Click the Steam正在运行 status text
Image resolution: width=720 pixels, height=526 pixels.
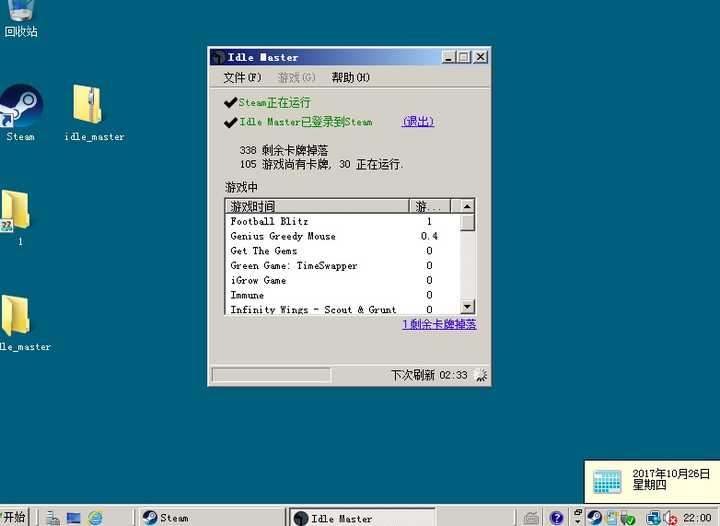coord(274,102)
